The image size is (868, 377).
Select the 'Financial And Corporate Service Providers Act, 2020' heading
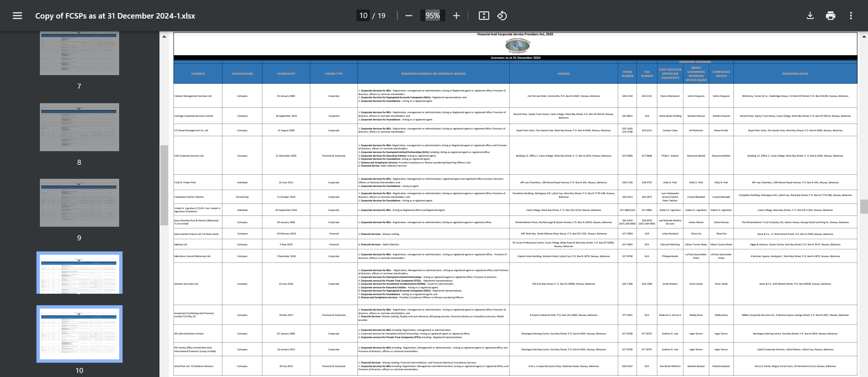point(515,34)
